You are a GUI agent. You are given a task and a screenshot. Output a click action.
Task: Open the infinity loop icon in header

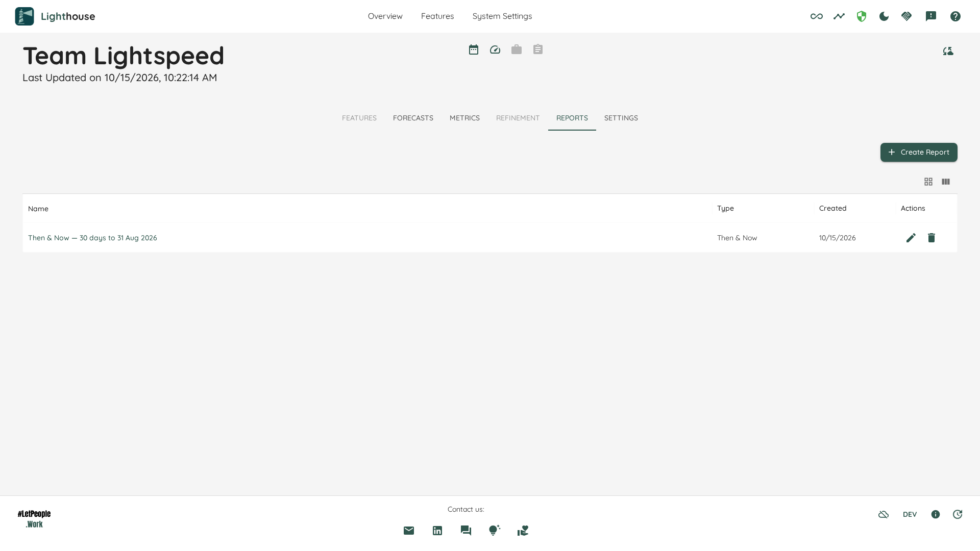pos(817,16)
